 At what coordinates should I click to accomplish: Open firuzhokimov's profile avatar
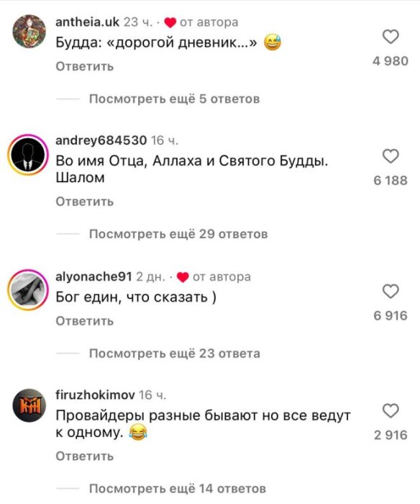click(29, 405)
